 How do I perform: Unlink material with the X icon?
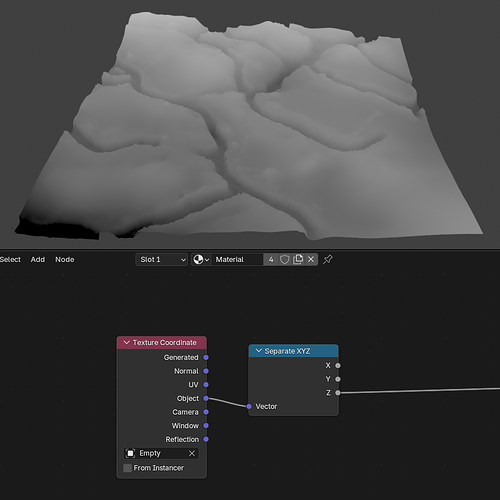311,259
